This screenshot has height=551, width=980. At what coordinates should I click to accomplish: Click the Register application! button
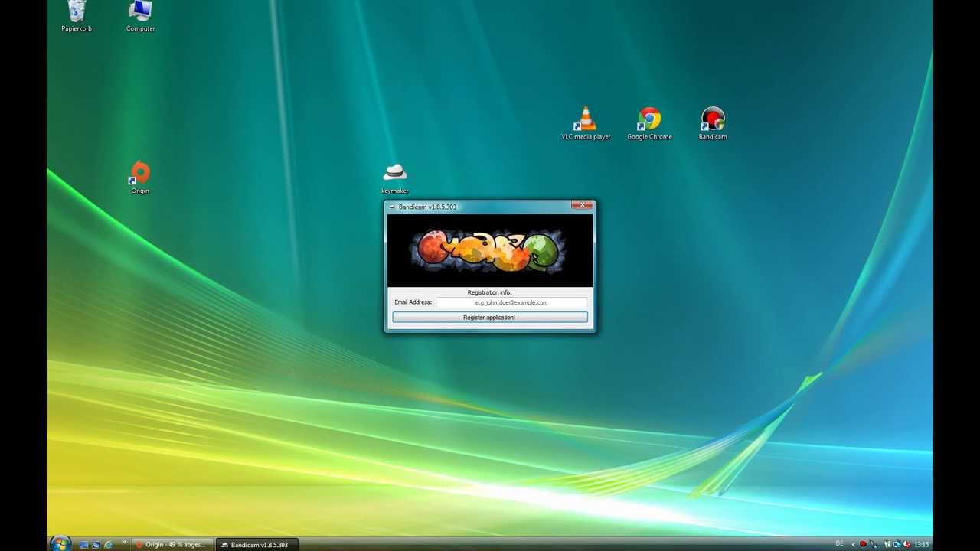tap(490, 317)
